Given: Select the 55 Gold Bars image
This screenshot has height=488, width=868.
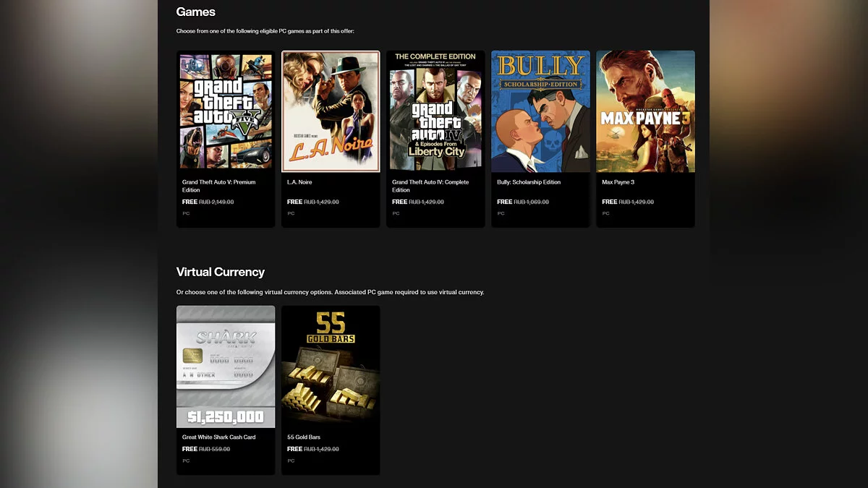Looking at the screenshot, I should coord(331,367).
